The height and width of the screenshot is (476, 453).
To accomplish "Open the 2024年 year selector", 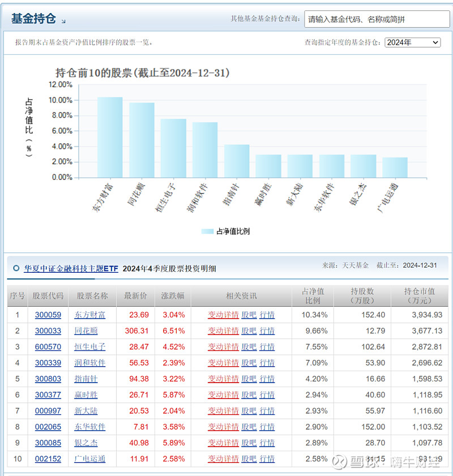I will (412, 42).
